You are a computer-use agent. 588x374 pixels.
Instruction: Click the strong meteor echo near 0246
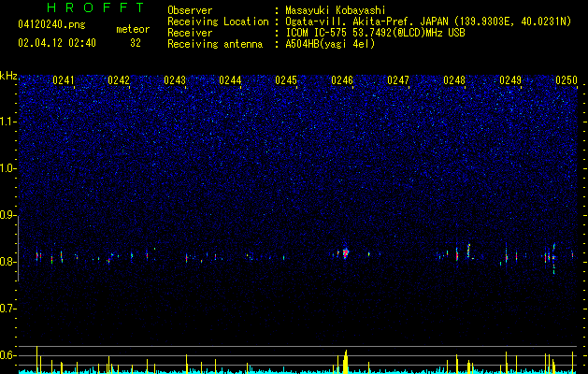point(345,252)
